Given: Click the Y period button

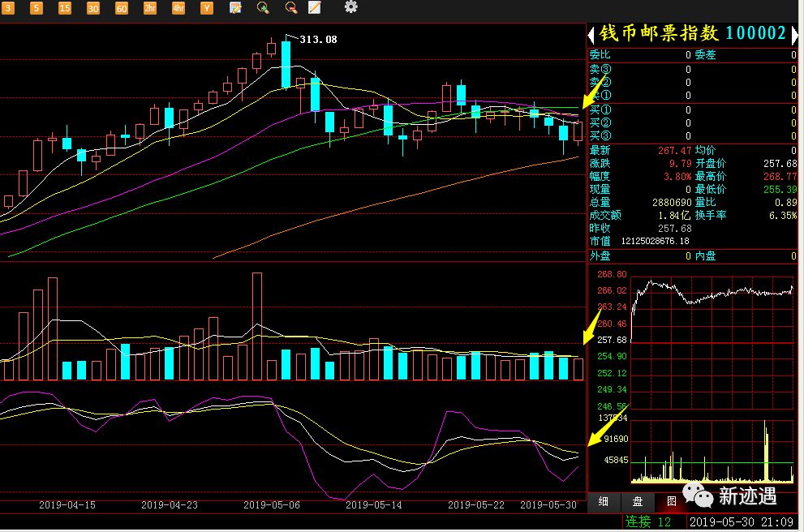Looking at the screenshot, I should (207, 7).
